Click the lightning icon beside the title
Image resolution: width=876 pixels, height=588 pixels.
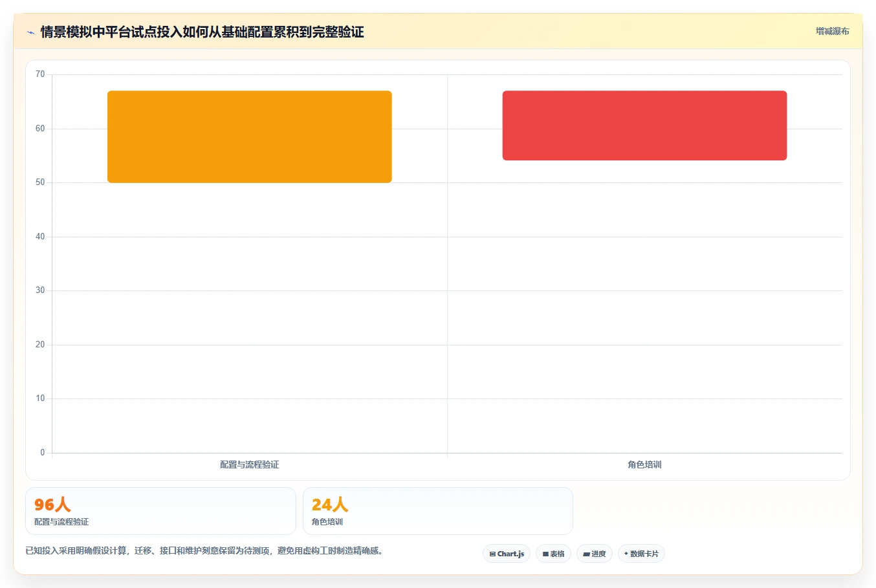click(30, 32)
